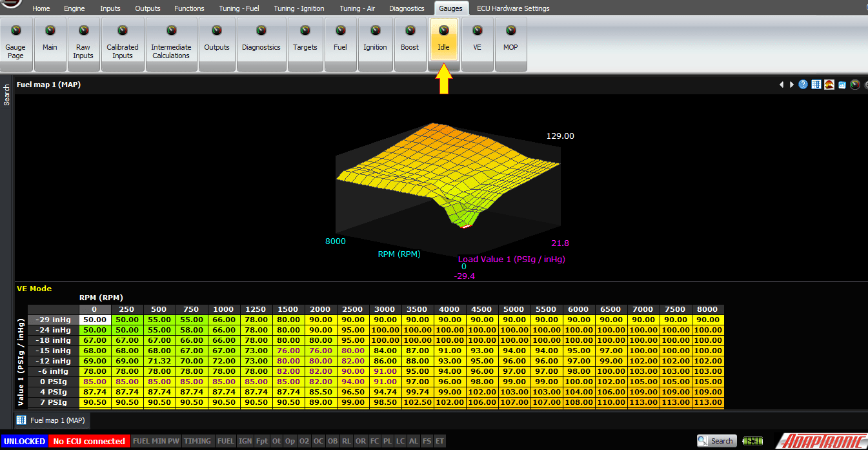Select the Fuel map 1 (MAP) bottom tab
The width and height of the screenshot is (868, 450).
click(x=52, y=420)
